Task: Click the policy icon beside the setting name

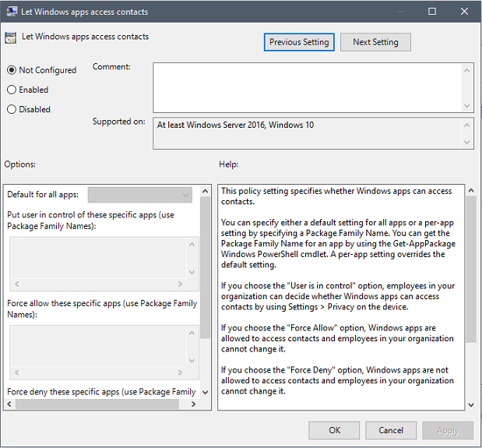Action: [11, 37]
